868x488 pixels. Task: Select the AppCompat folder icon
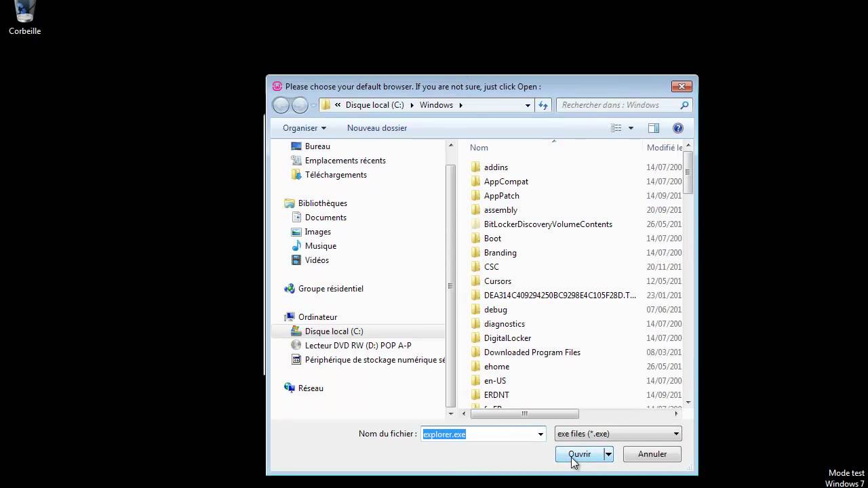[x=475, y=182]
